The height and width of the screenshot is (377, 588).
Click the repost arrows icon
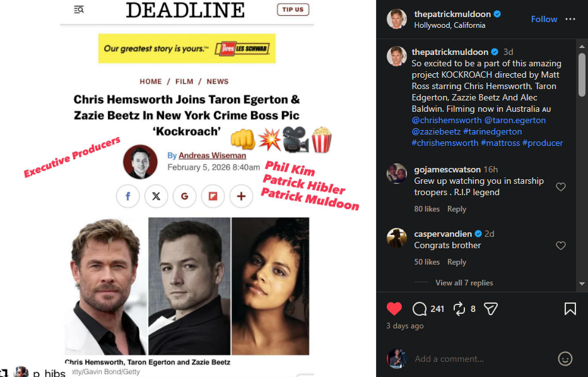(x=459, y=309)
